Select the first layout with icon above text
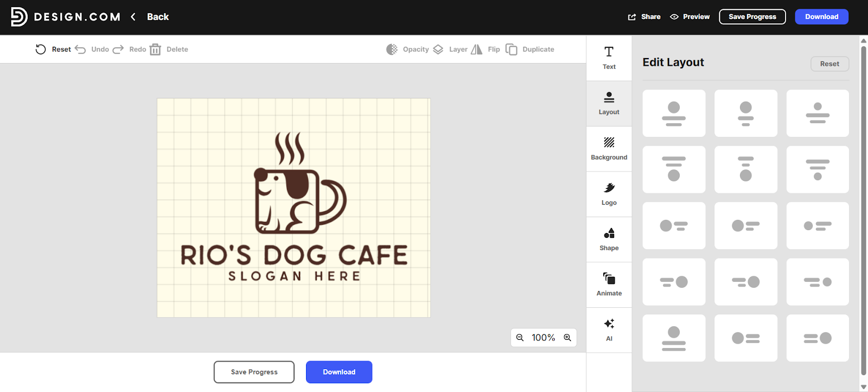The height and width of the screenshot is (392, 868). 674,113
